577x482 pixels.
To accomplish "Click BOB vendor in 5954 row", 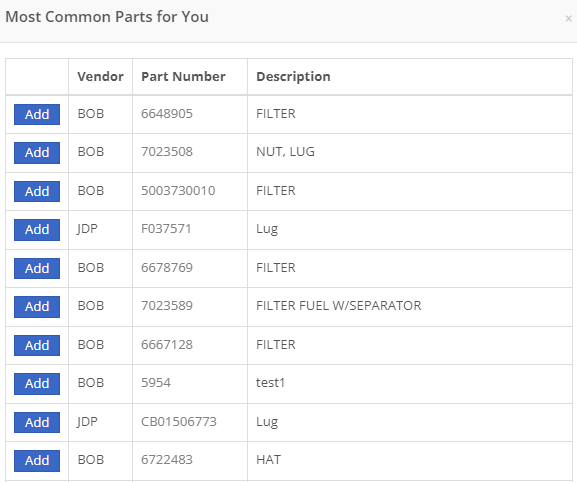I will [91, 383].
